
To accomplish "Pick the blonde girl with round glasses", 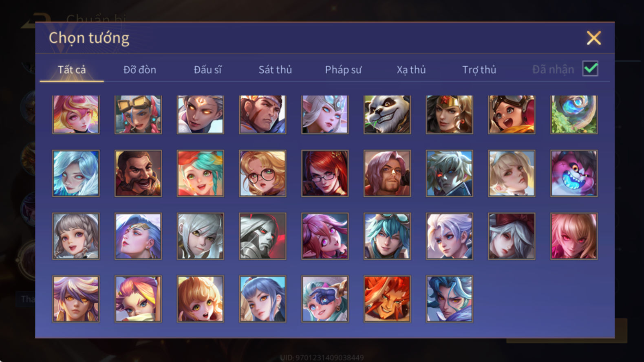I will [262, 173].
